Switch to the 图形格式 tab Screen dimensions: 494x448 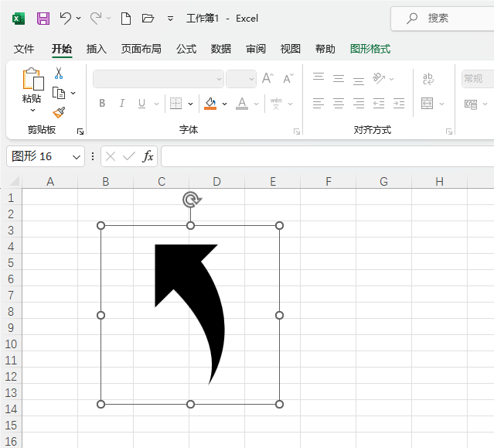(x=370, y=49)
